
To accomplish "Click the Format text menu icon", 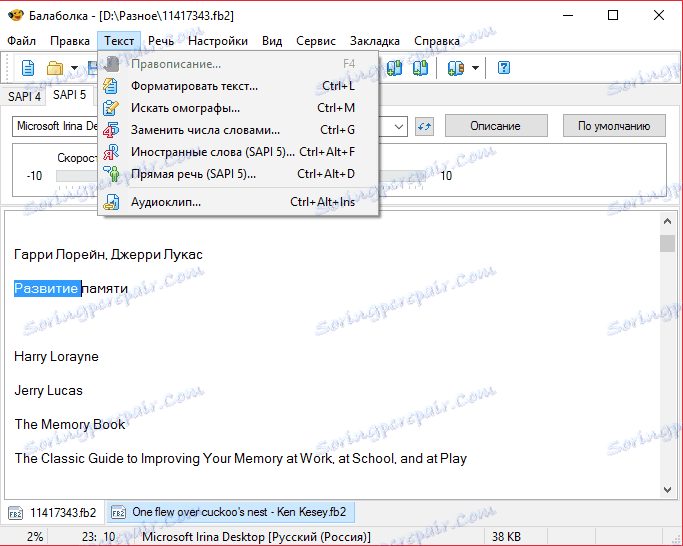I will [111, 86].
